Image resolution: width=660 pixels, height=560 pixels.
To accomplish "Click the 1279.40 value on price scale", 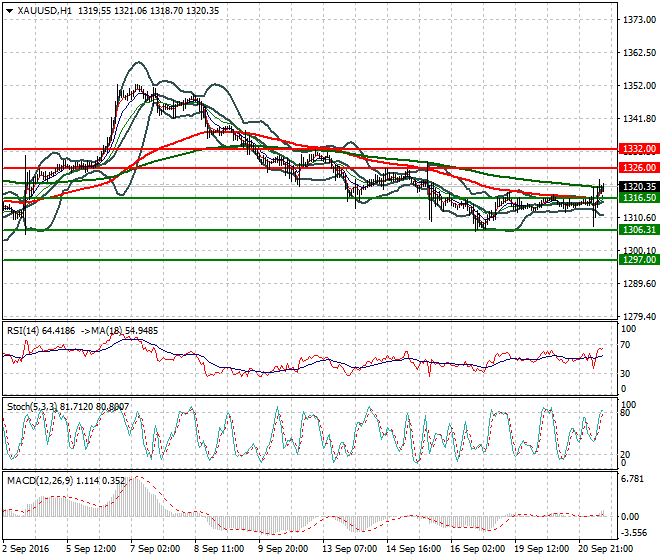I will click(638, 316).
